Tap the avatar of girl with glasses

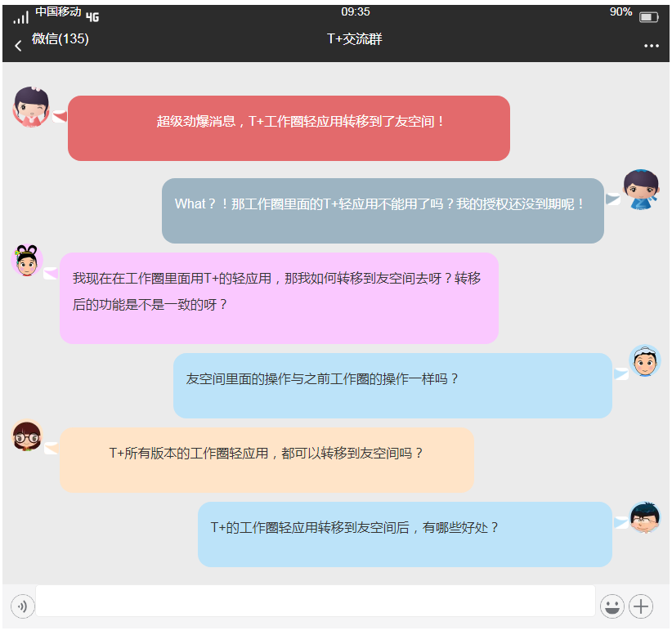[27, 436]
